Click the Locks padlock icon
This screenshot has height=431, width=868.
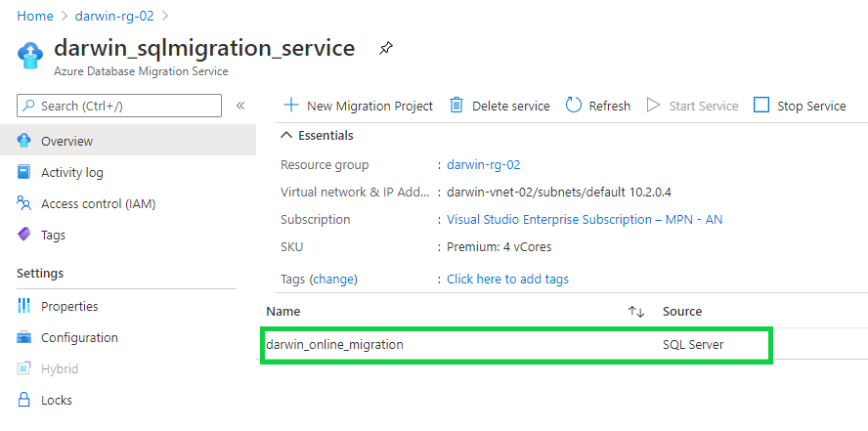23,400
